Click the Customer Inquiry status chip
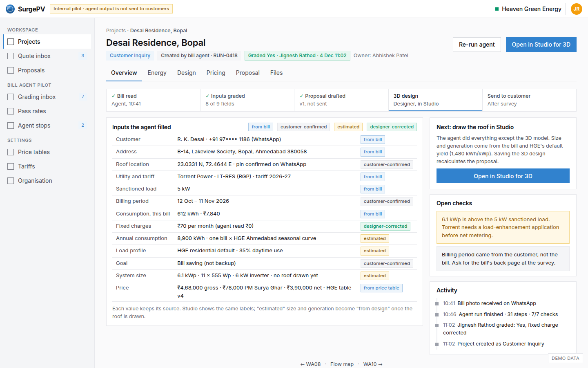588x368 pixels. [x=130, y=56]
